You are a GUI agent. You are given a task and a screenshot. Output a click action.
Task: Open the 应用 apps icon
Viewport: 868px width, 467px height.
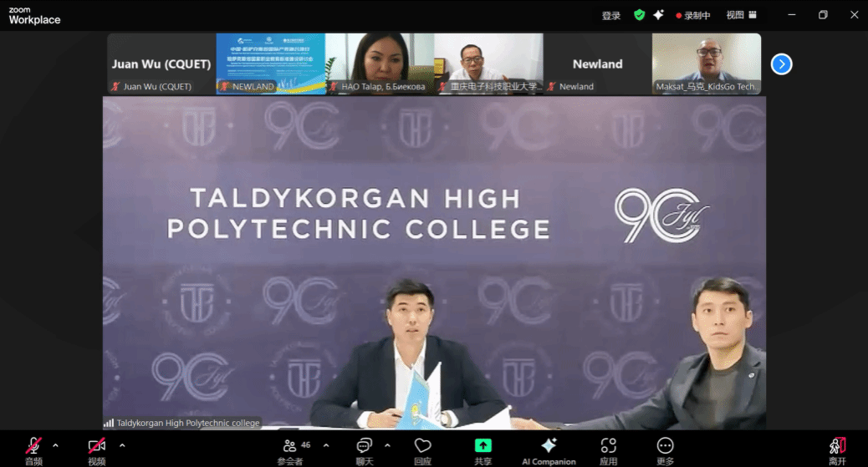(x=608, y=446)
